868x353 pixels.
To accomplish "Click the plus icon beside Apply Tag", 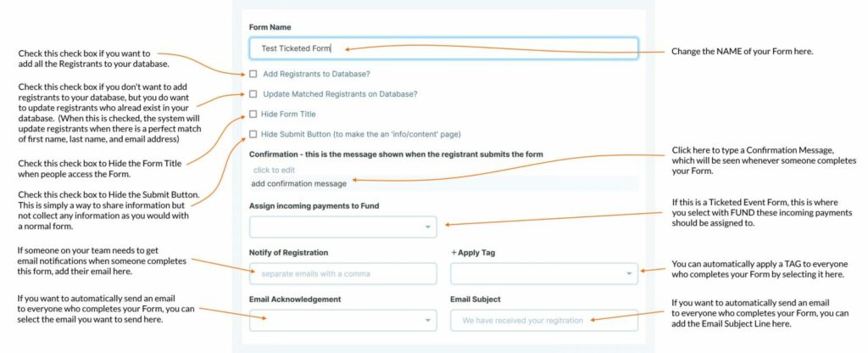I will click(454, 253).
